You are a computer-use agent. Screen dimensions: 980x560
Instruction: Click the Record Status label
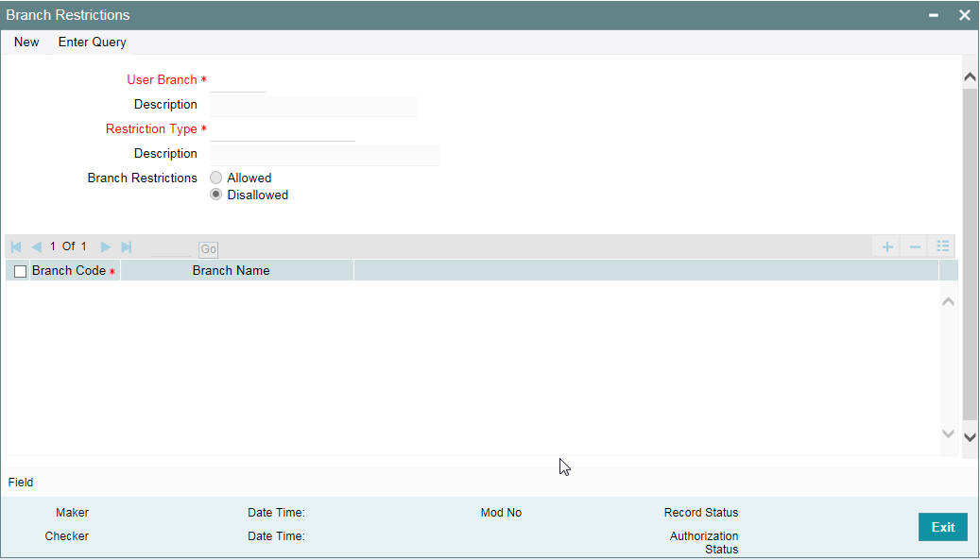(701, 513)
